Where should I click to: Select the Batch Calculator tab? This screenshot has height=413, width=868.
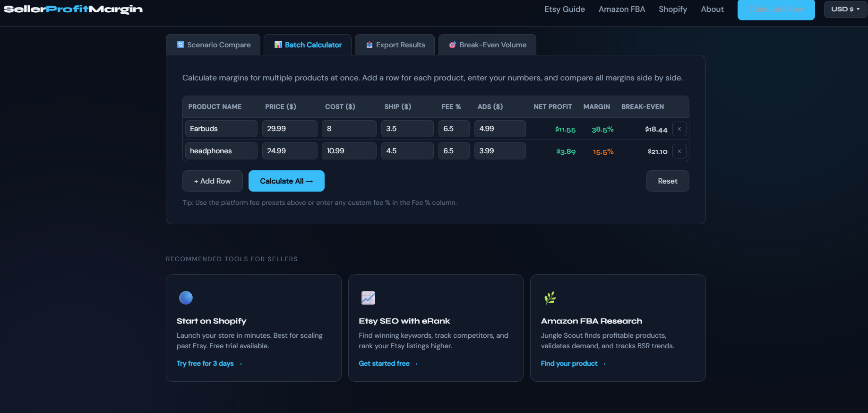308,45
